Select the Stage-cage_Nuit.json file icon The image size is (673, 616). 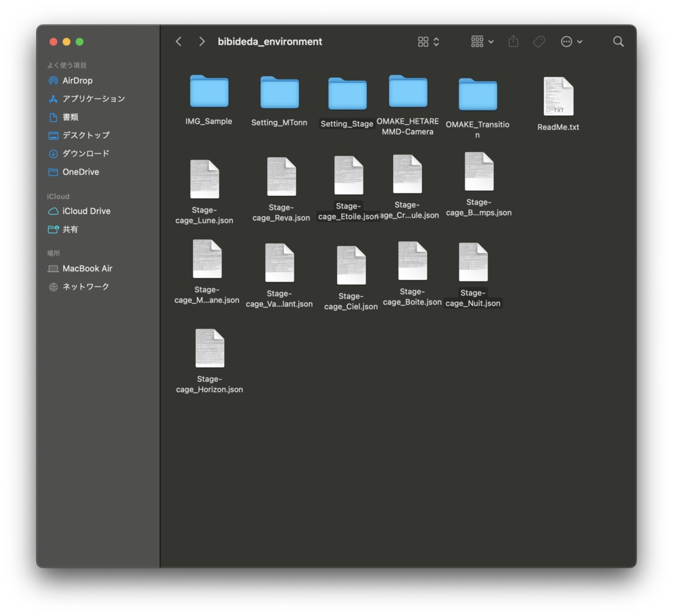pos(473,262)
